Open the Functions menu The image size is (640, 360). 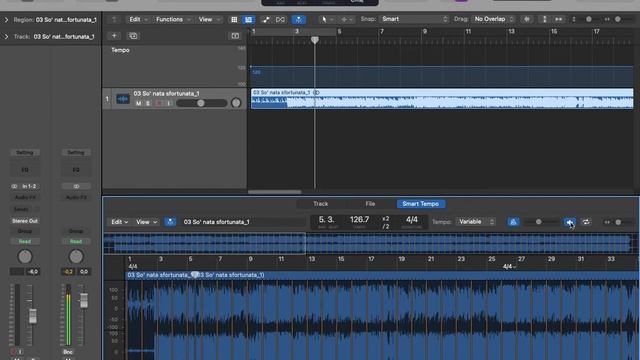(173, 19)
